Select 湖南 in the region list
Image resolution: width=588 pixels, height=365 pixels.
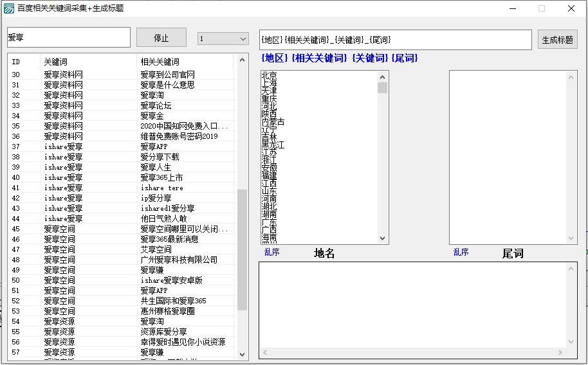click(270, 215)
